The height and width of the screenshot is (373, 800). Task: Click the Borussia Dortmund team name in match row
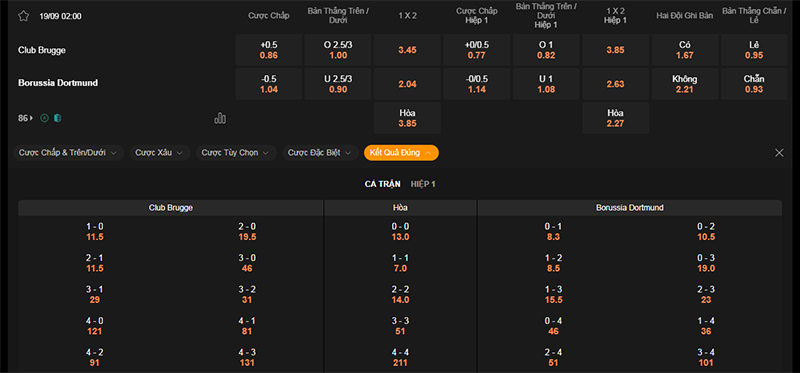pyautogui.click(x=58, y=82)
